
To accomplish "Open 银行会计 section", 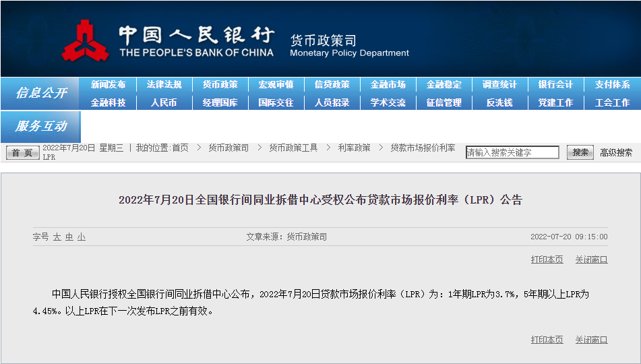I will pos(555,85).
